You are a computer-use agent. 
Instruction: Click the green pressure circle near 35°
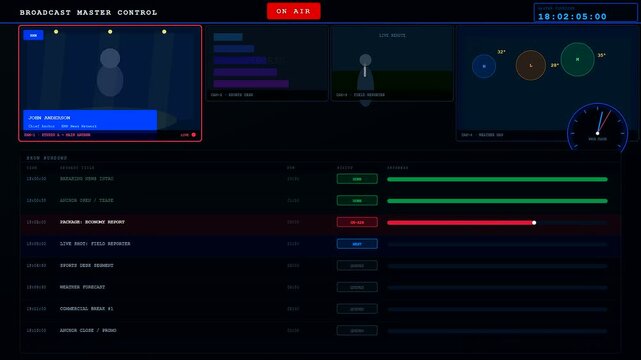(577, 59)
